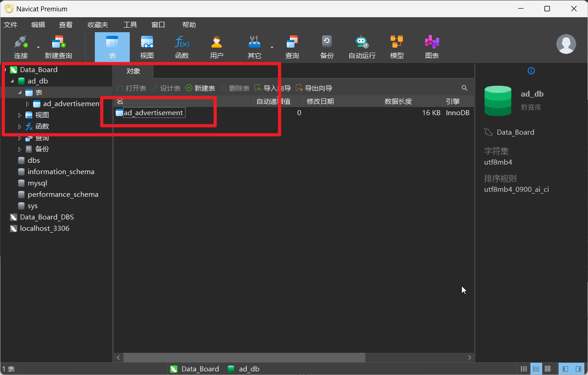The image size is (588, 375).
Task: Toggle the left navigation pane
Action: 565,369
